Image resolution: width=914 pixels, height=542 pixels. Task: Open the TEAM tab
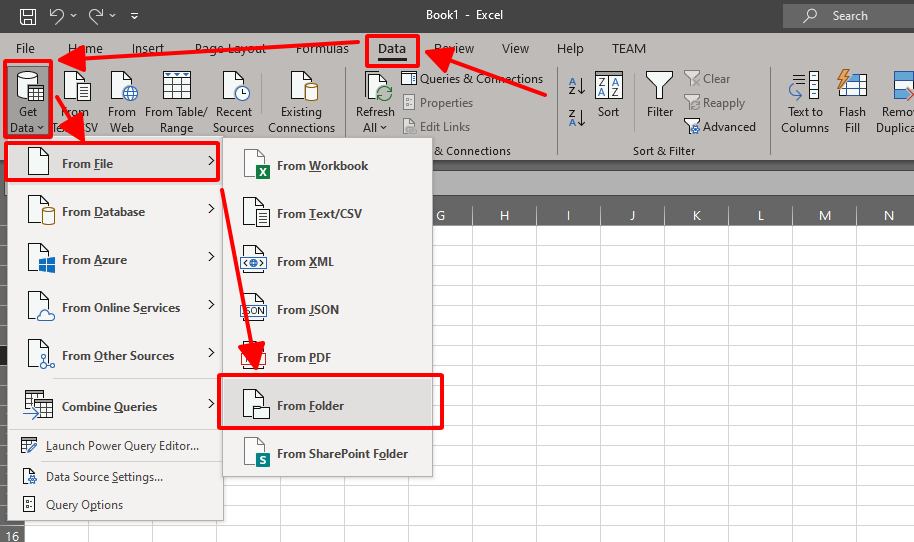click(x=628, y=48)
